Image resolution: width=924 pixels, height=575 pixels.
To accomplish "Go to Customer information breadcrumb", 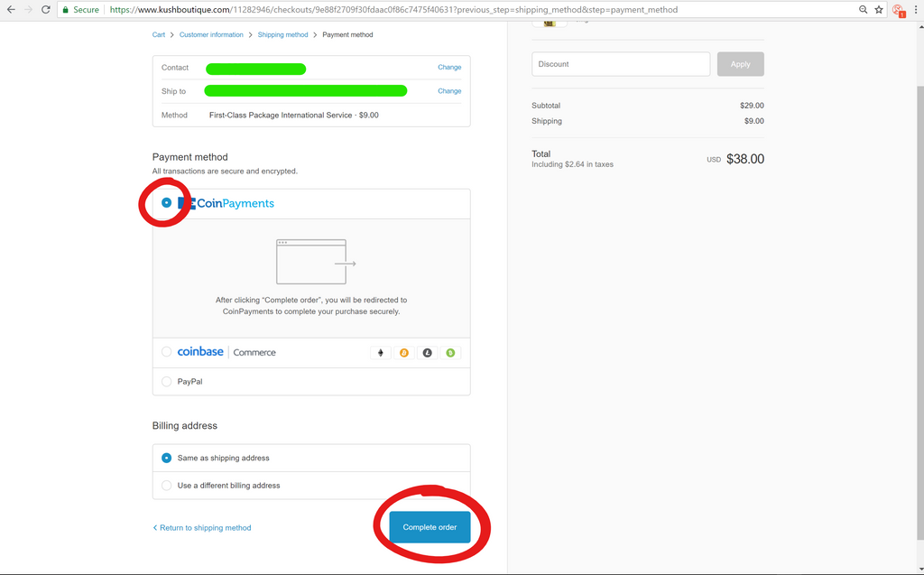I will (211, 35).
